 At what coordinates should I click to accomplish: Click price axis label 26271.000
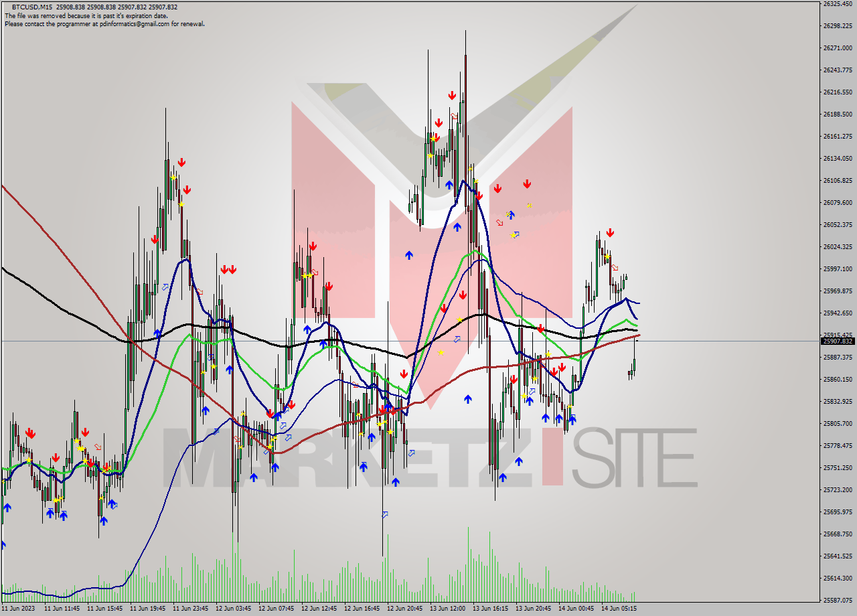[x=838, y=48]
